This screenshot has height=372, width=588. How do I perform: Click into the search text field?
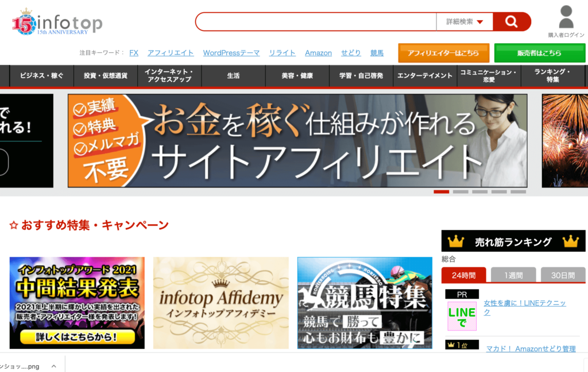pyautogui.click(x=316, y=22)
